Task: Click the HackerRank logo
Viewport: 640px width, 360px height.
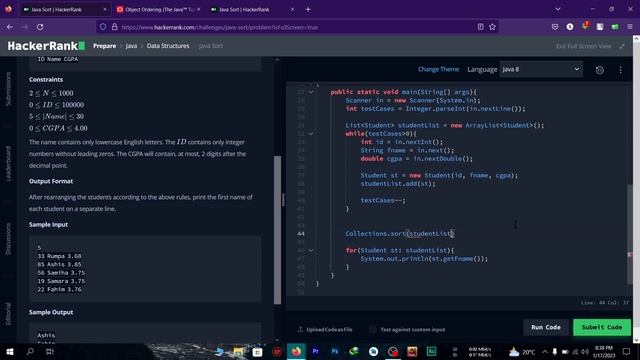Action: click(46, 46)
